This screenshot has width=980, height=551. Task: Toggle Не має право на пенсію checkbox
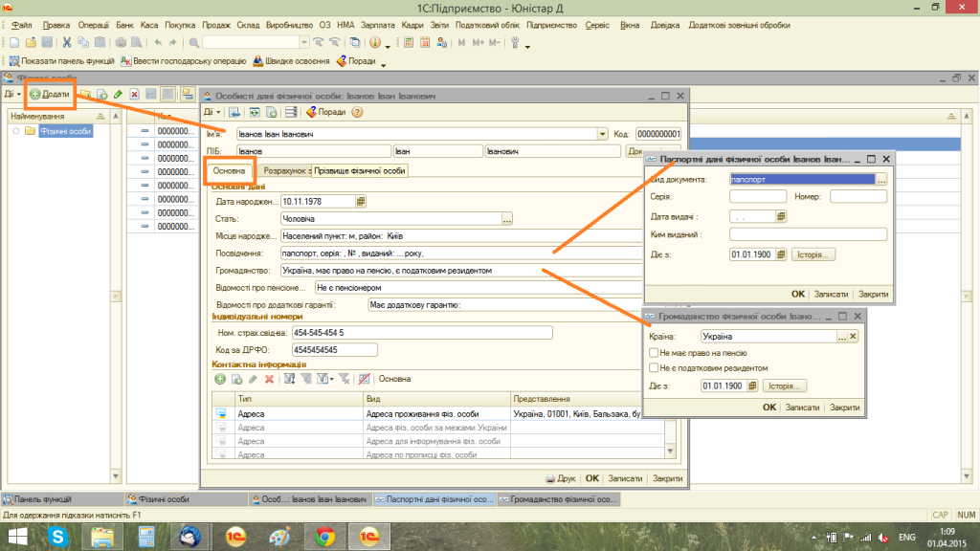pos(654,353)
